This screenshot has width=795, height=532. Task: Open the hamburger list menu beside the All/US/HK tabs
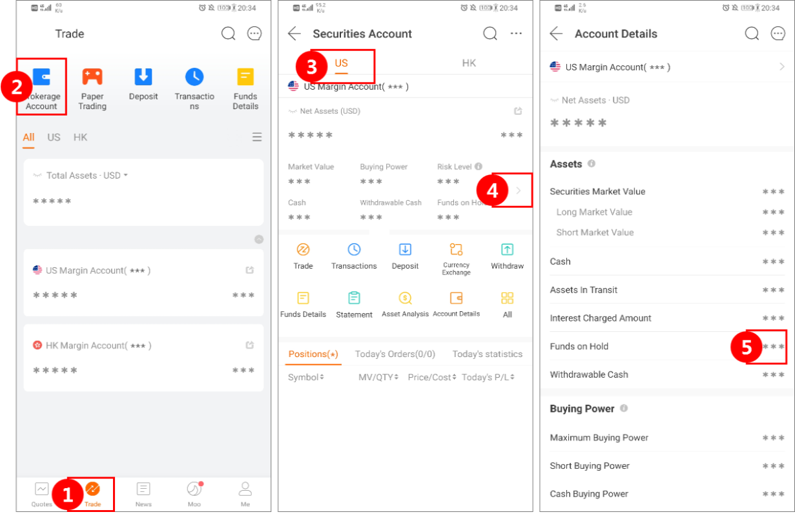coord(257,138)
